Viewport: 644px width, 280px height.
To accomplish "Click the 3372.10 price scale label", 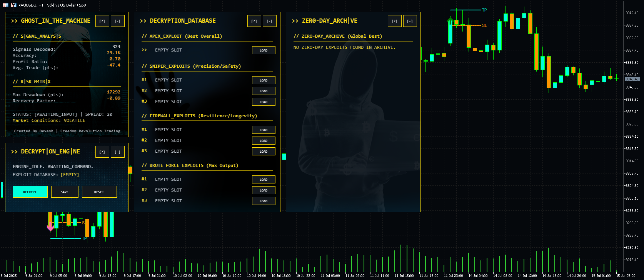I will [x=632, y=13].
